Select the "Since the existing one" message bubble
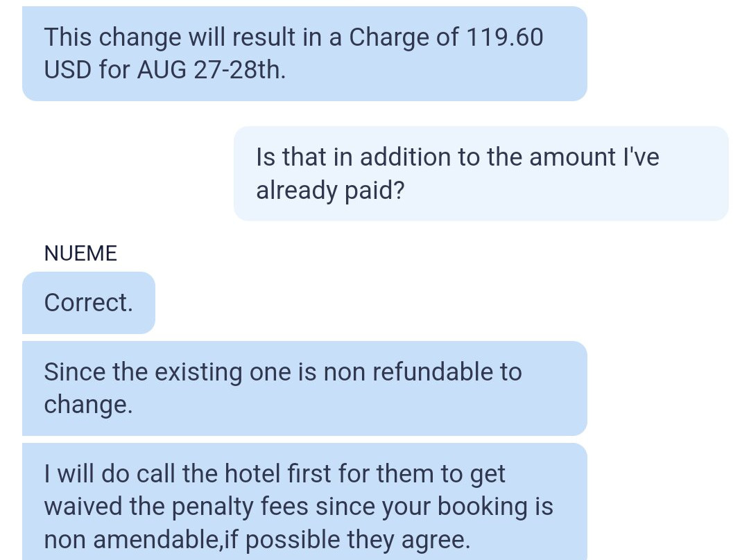The height and width of the screenshot is (560, 749). pos(304,388)
